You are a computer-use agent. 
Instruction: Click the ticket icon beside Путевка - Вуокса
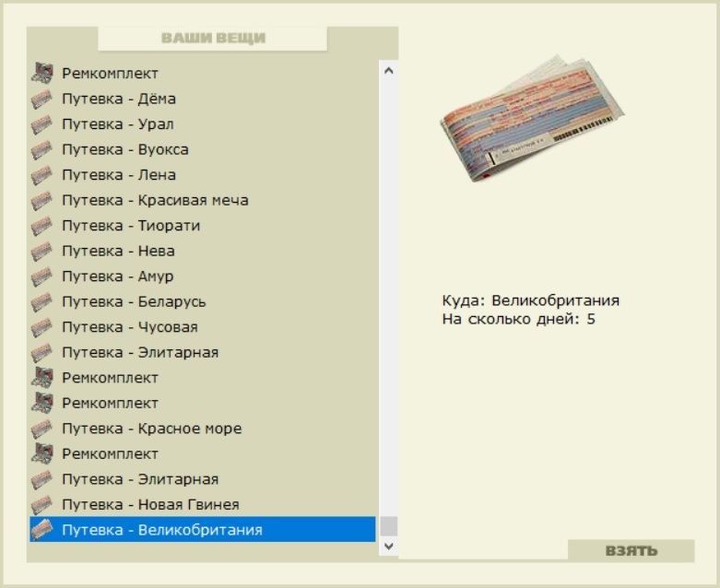pos(41,149)
